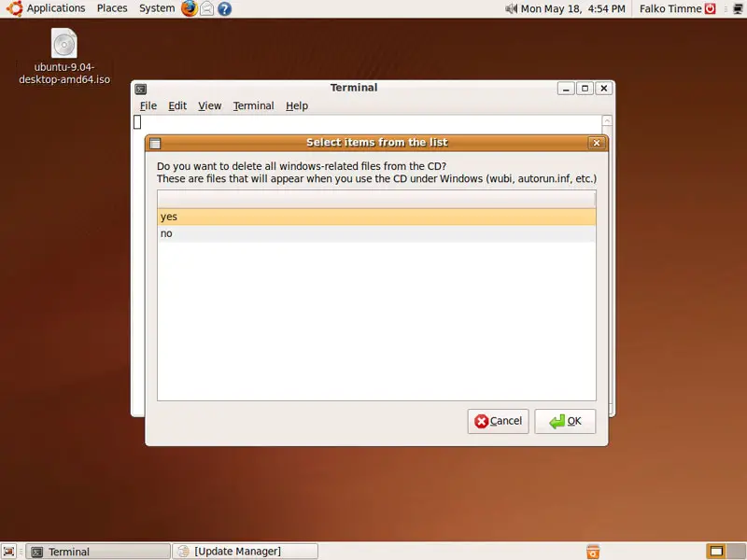
Task: Launch Firefox from the top panel
Action: click(190, 8)
